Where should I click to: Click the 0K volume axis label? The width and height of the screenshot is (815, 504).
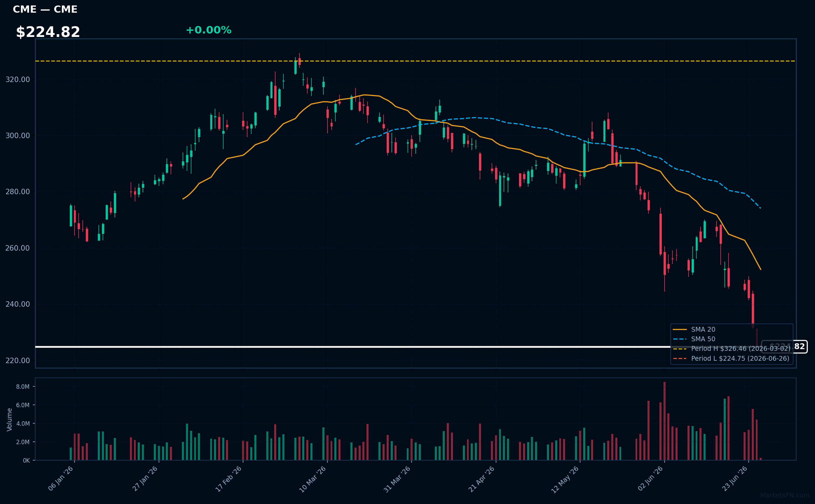coord(26,461)
